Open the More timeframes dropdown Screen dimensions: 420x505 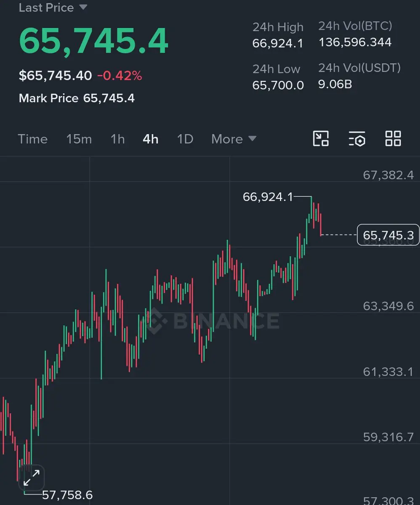(x=234, y=139)
